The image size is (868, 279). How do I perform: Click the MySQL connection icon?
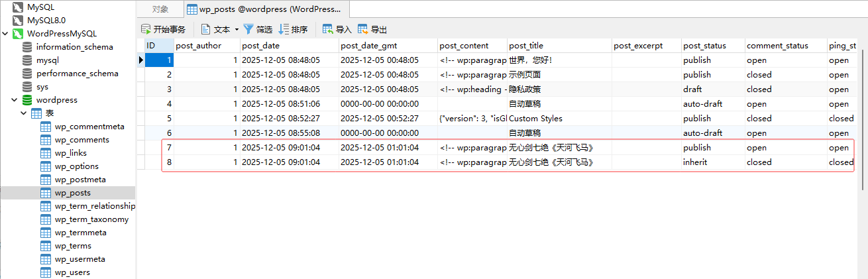point(18,7)
